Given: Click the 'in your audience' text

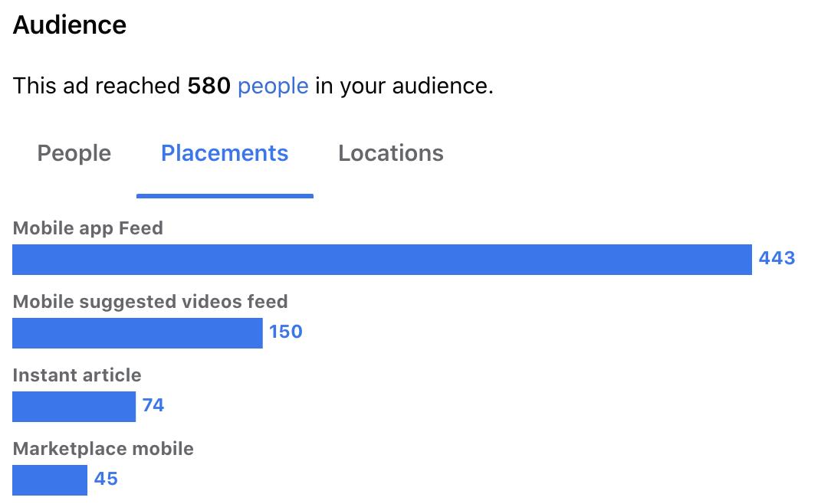Looking at the screenshot, I should click(x=403, y=86).
